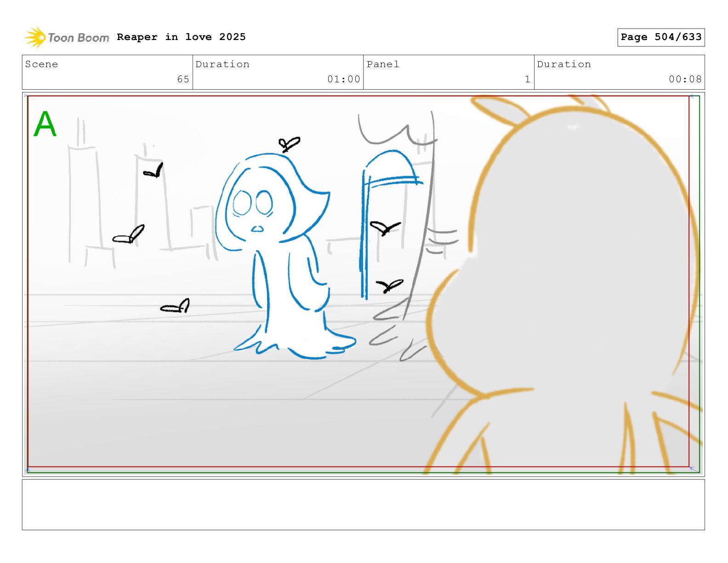Screen dimensions: 728x563
Task: Click the panel duration value '00:08'
Action: pyautogui.click(x=685, y=79)
